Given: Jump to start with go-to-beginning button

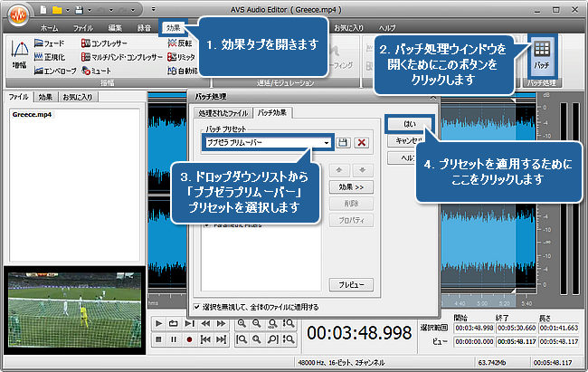Looking at the screenshot, I should [x=205, y=339].
